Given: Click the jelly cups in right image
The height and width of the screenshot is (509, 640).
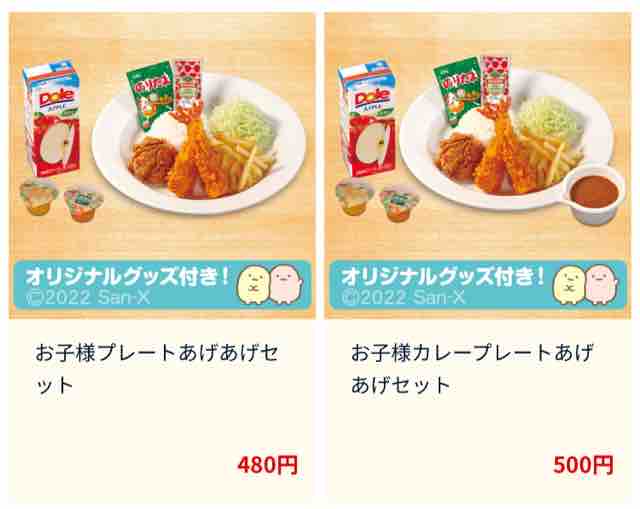Looking at the screenshot, I should [x=377, y=201].
